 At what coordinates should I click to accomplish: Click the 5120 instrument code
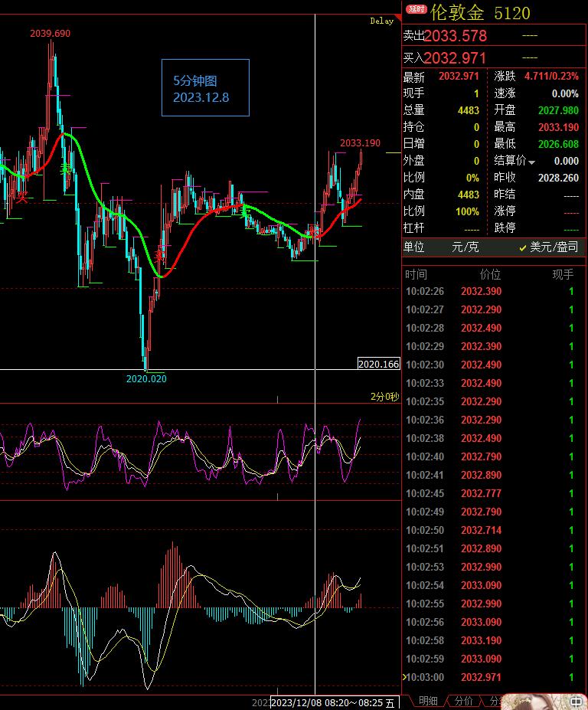pyautogui.click(x=512, y=13)
